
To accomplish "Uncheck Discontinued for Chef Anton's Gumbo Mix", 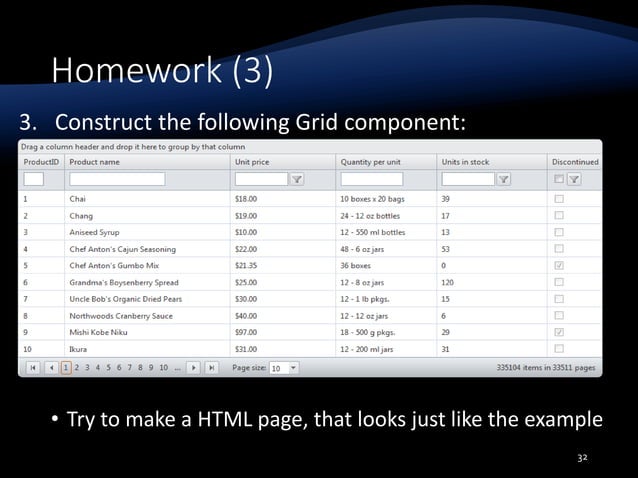I will click(559, 265).
